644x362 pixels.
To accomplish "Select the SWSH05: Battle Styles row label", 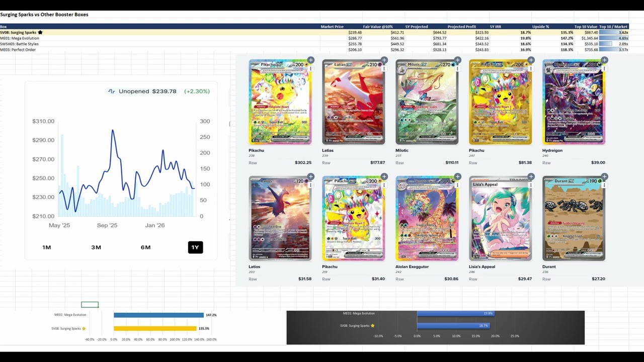I will [19, 44].
